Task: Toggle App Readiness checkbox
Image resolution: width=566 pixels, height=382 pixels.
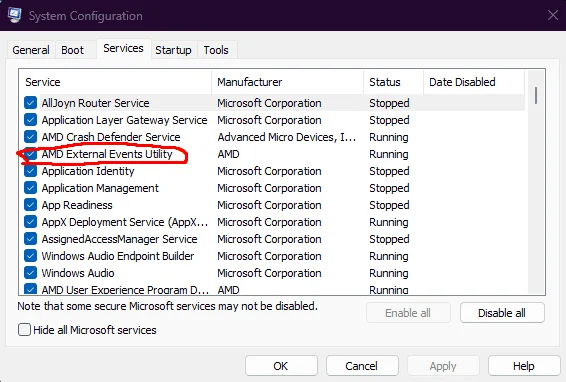Action: click(31, 205)
